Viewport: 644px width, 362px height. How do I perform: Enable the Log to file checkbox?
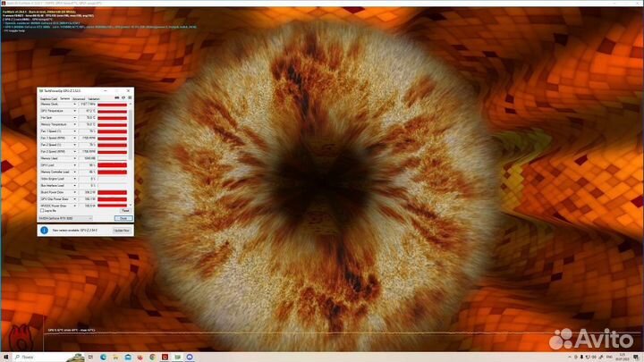click(x=41, y=210)
